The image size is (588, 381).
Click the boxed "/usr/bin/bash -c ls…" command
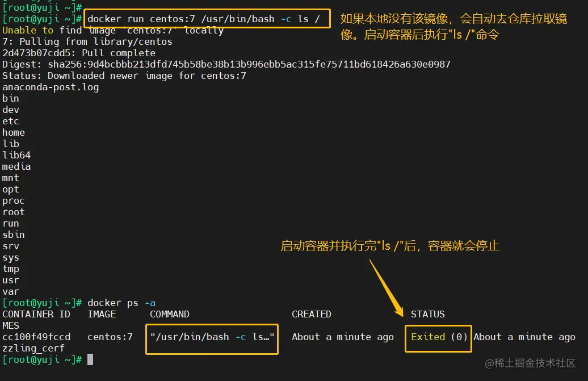[212, 337]
